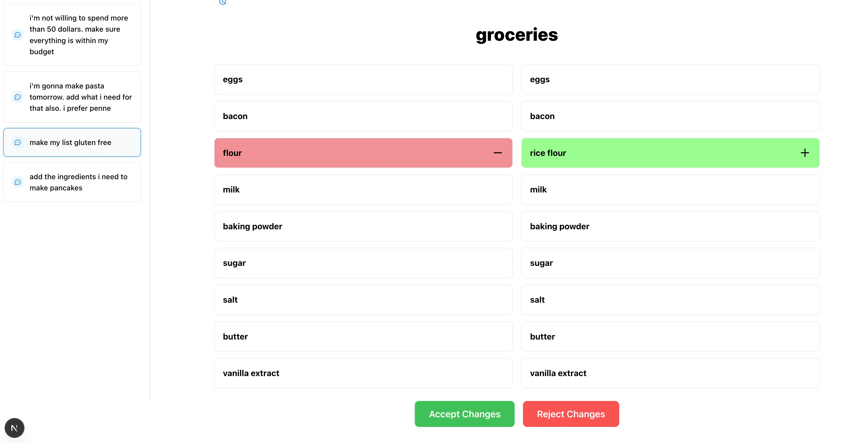Click the loading spinner icon at top
Image resolution: width=868 pixels, height=443 pixels.
pyautogui.click(x=223, y=2)
